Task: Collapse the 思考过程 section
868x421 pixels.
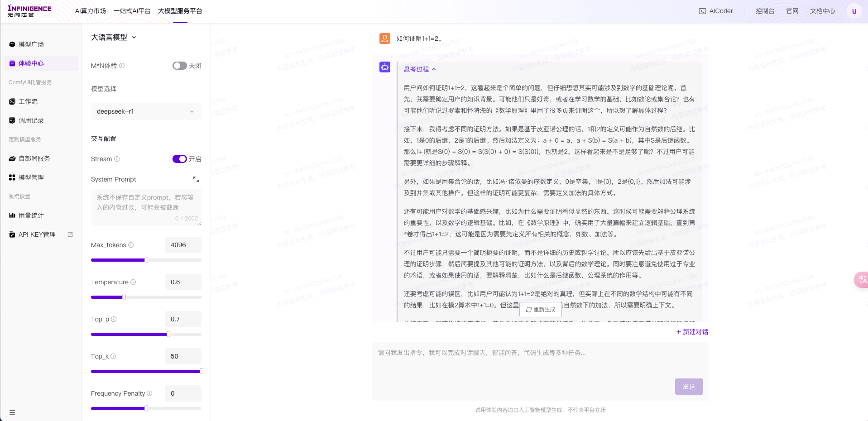Action: point(420,69)
